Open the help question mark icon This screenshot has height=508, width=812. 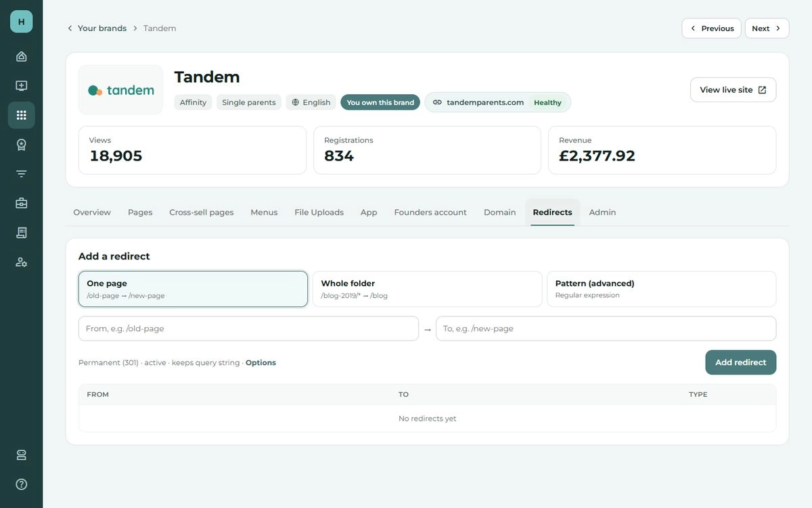21,484
